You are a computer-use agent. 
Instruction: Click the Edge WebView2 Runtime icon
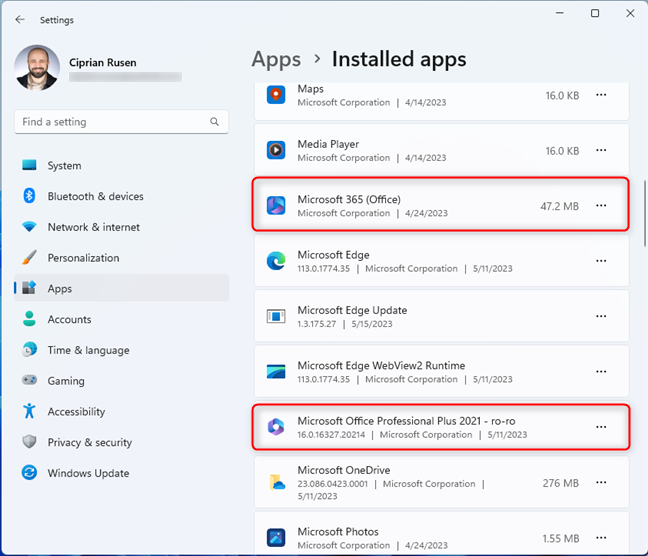pyautogui.click(x=276, y=372)
